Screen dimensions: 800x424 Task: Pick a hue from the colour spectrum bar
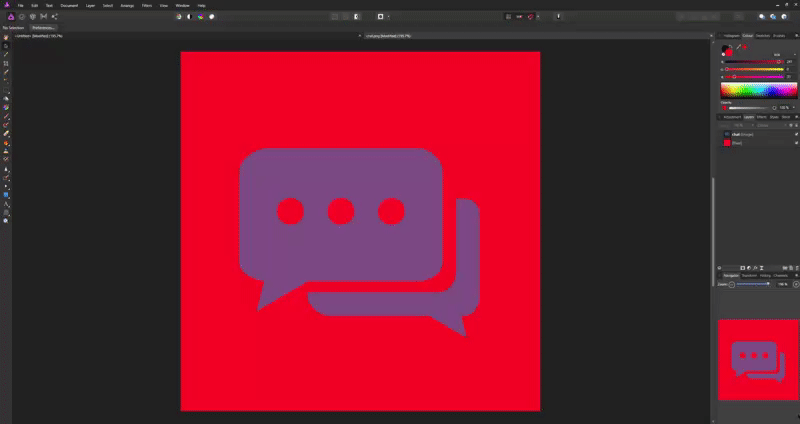pyautogui.click(x=759, y=90)
